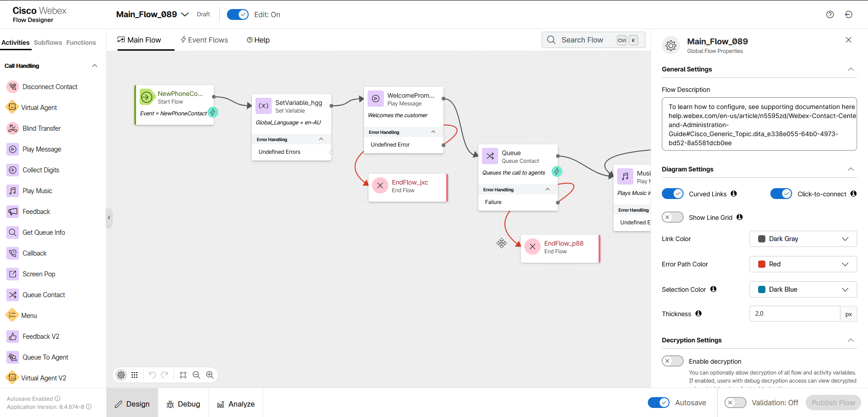Pick the Virtual Agent activity icon

point(12,108)
